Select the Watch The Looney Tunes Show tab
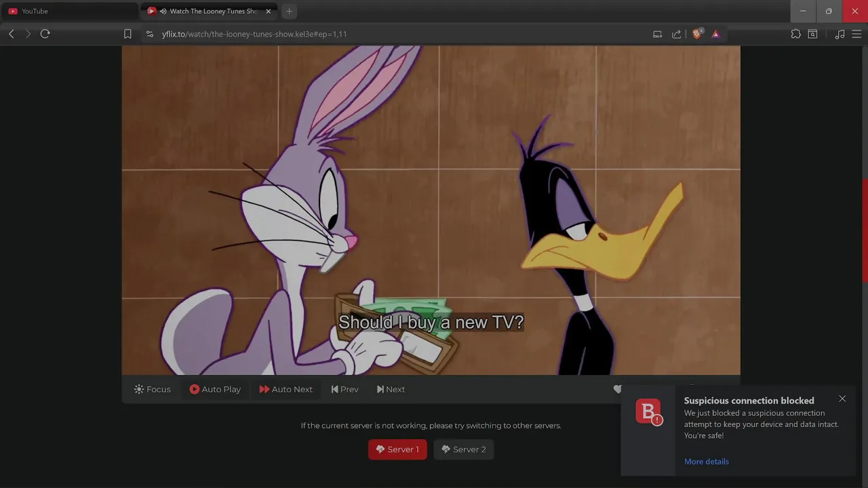Image resolution: width=868 pixels, height=488 pixels. [208, 11]
